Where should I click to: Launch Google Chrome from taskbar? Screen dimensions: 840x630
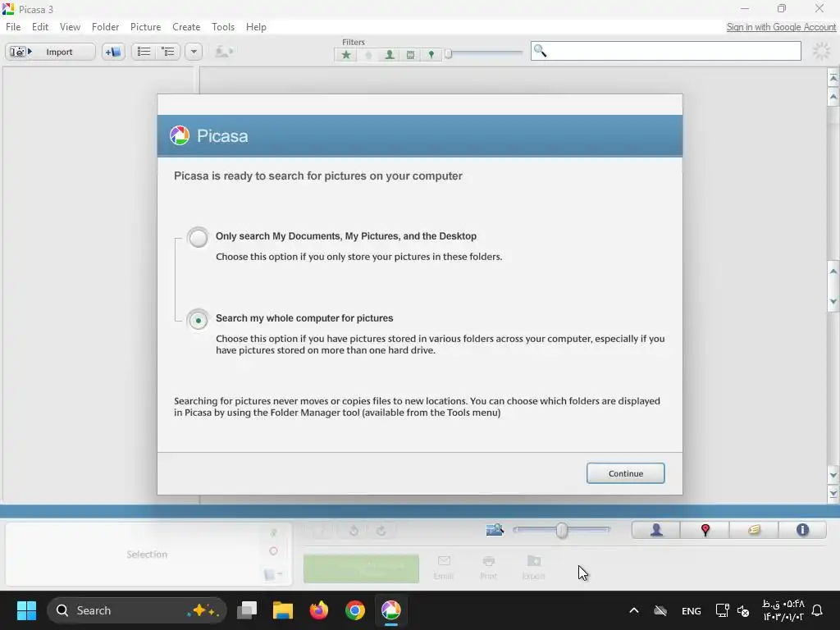pyautogui.click(x=354, y=610)
